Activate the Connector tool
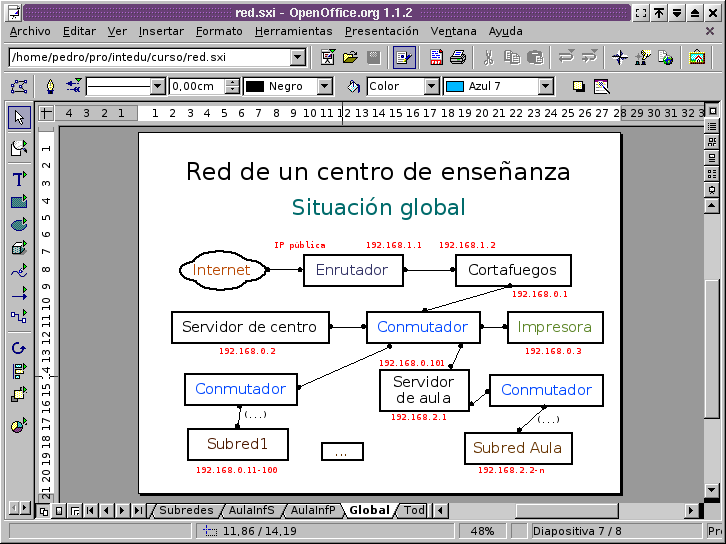This screenshot has height=544, width=726. (19, 316)
